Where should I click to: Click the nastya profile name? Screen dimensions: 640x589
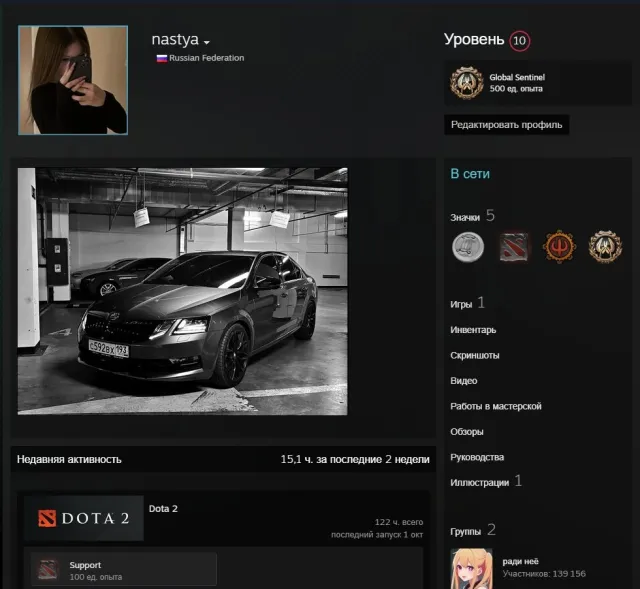click(x=175, y=40)
